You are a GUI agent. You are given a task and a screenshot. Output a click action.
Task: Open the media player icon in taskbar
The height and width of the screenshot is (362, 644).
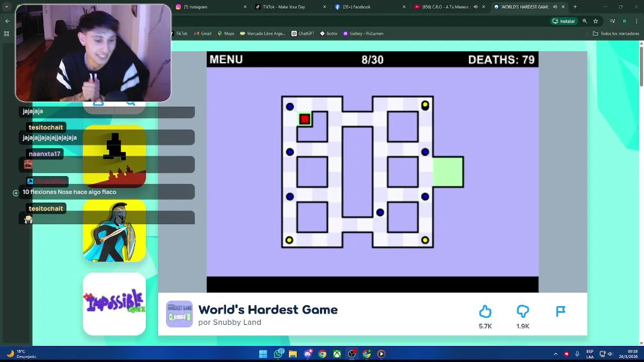(381, 354)
